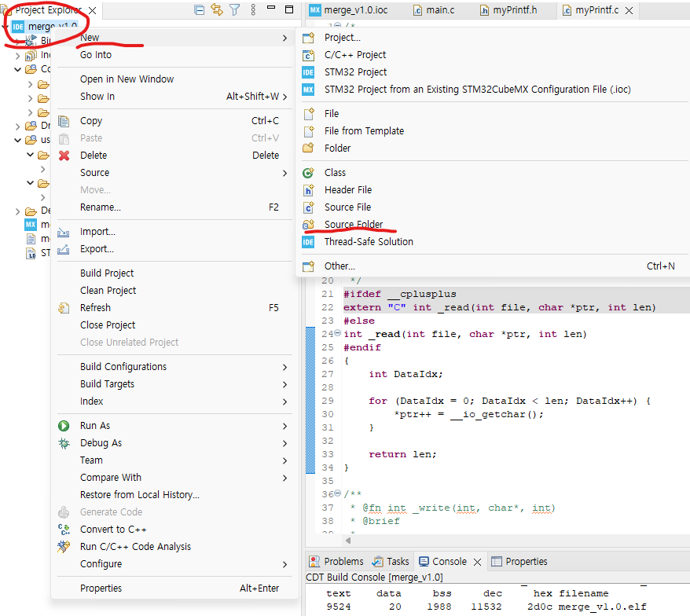Expand the collapsed De... folder in tree
Viewport: 690px width, 616px height.
pyautogui.click(x=17, y=211)
